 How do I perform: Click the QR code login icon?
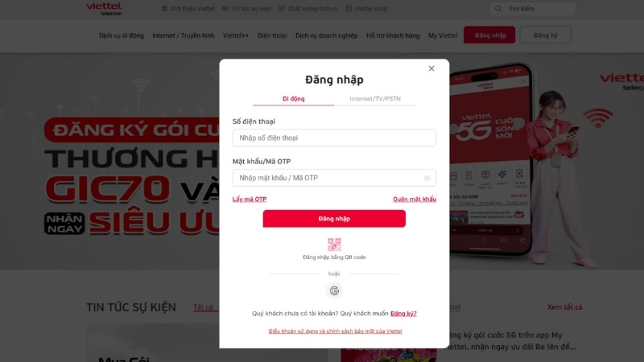tap(334, 245)
